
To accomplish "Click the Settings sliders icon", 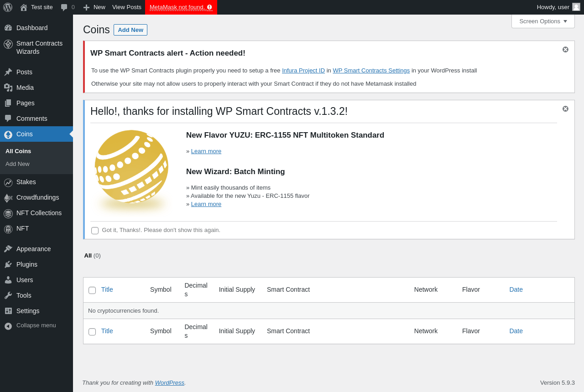I will point(8,311).
